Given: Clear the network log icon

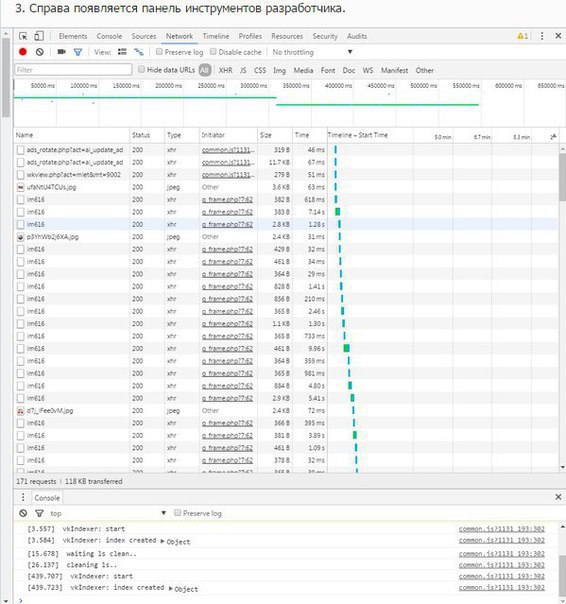Looking at the screenshot, I should (39, 52).
